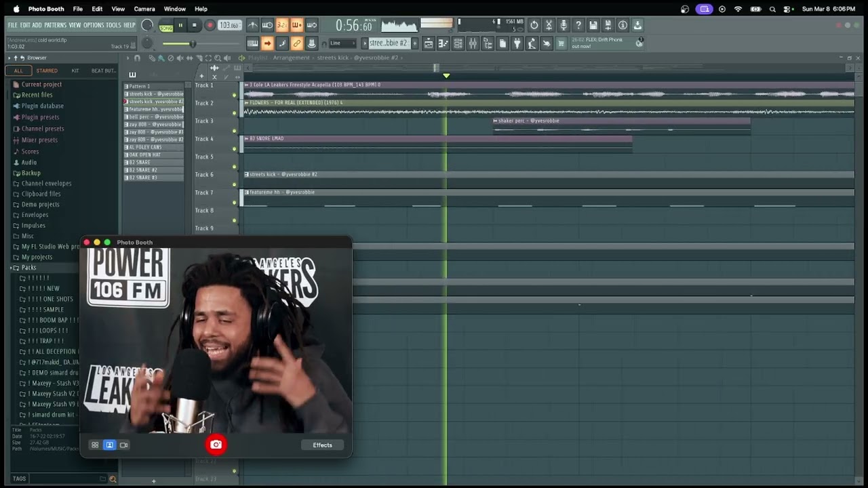Open the Browser view icon in toolbar

[x=488, y=43]
